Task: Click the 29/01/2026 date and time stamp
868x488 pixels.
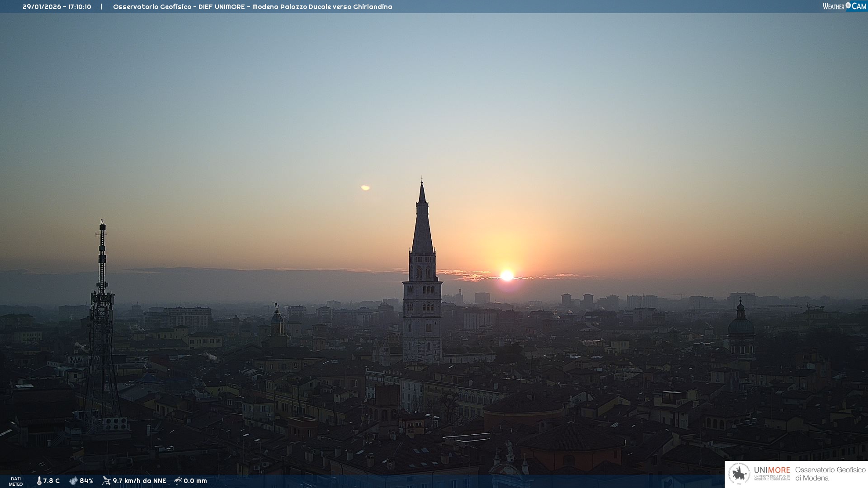Action: 57,7
